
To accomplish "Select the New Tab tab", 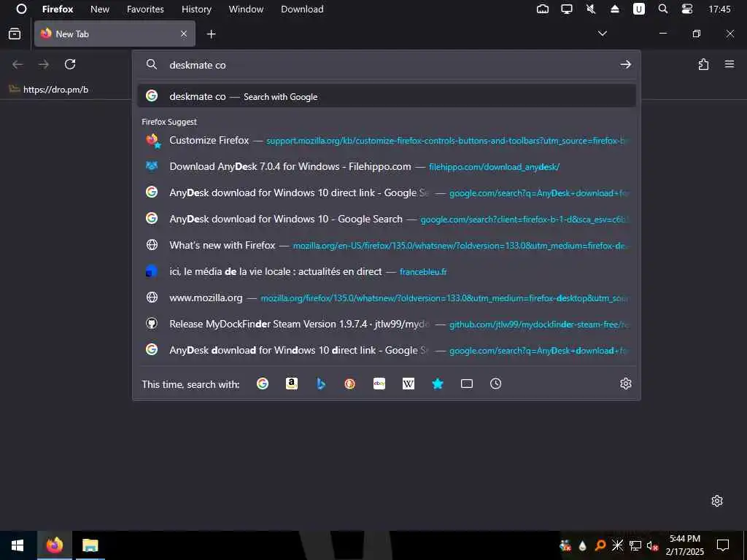I will click(115, 34).
